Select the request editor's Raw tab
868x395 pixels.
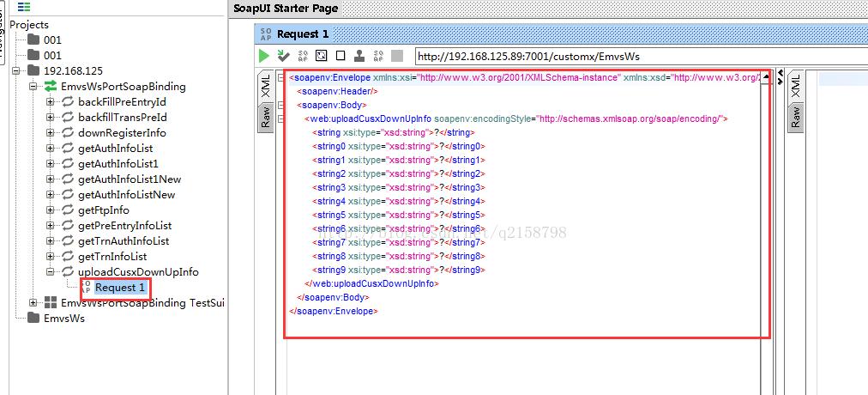[265, 117]
